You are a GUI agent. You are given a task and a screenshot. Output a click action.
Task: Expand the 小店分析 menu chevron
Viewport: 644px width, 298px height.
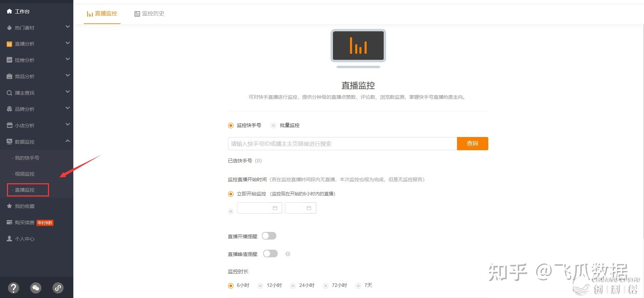click(x=68, y=124)
